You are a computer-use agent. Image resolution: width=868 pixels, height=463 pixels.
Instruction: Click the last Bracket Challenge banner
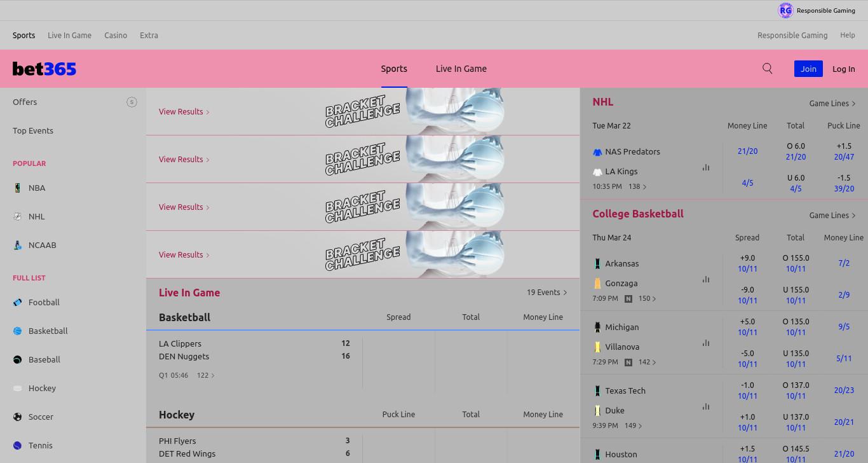(x=363, y=254)
